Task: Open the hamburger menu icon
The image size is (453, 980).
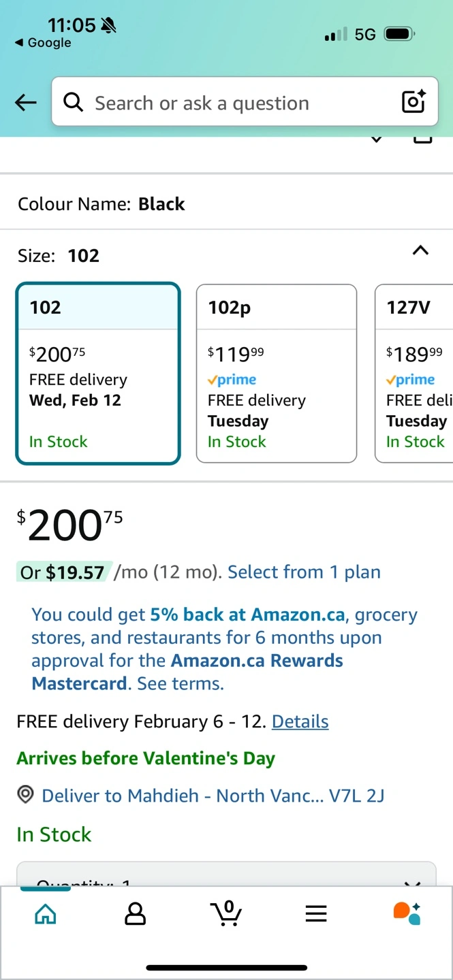Action: (316, 914)
